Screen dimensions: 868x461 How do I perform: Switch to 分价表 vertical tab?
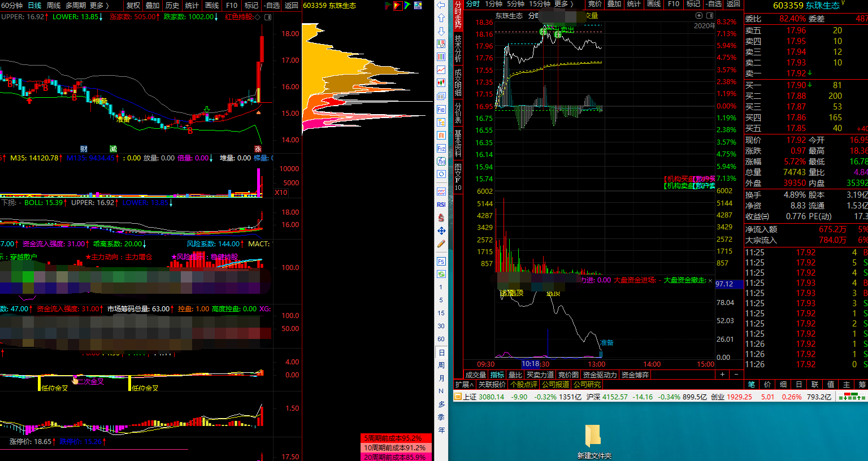pos(458,113)
